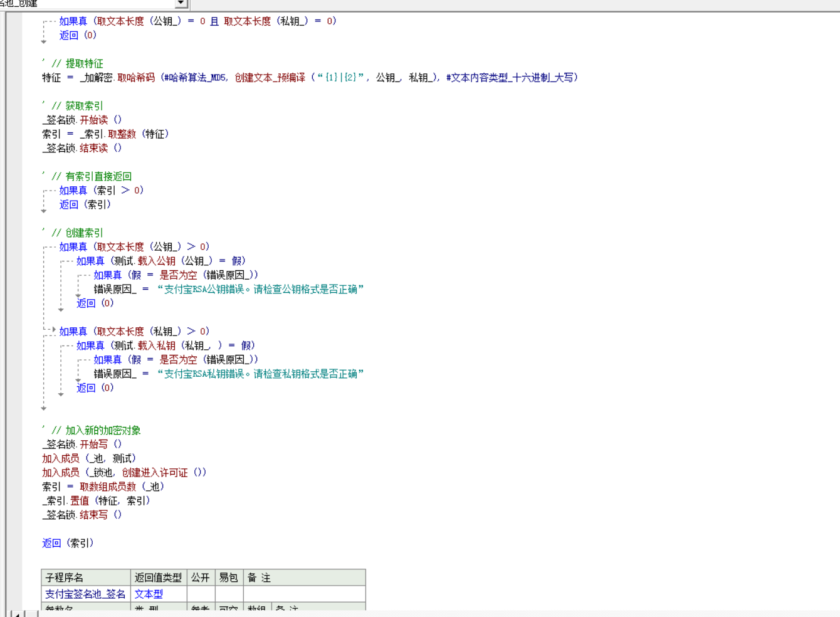Click the 取哈希码 method call
The height and width of the screenshot is (617, 840).
[136, 78]
